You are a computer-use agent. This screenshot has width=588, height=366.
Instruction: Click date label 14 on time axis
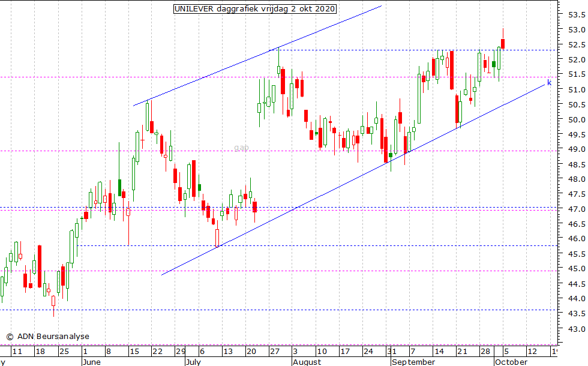[439, 352]
